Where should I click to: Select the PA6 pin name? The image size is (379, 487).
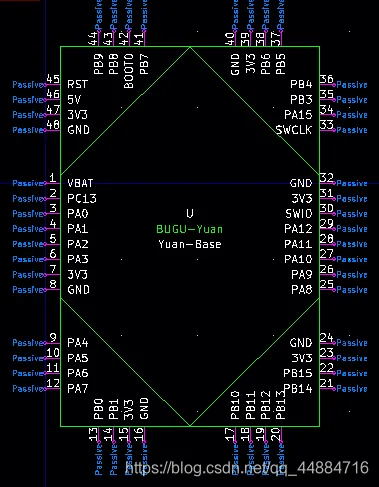pyautogui.click(x=78, y=373)
